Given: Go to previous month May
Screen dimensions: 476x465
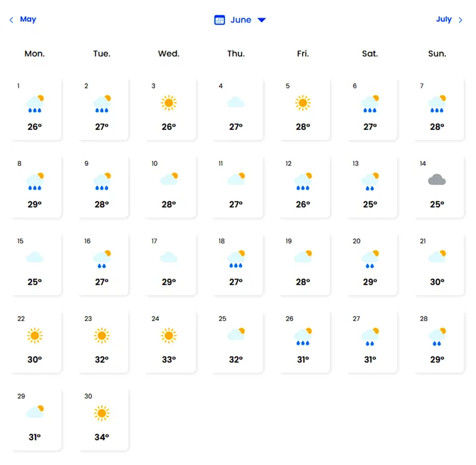Looking at the screenshot, I should coord(28,19).
